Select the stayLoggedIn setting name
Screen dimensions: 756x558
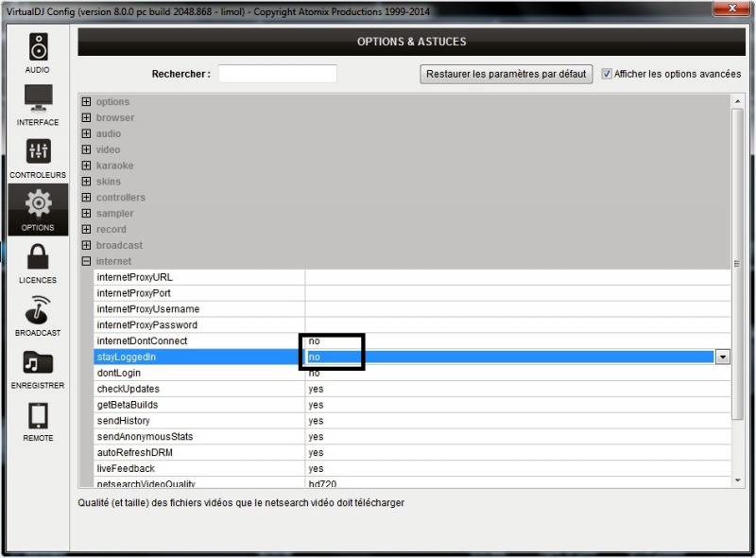coord(127,357)
